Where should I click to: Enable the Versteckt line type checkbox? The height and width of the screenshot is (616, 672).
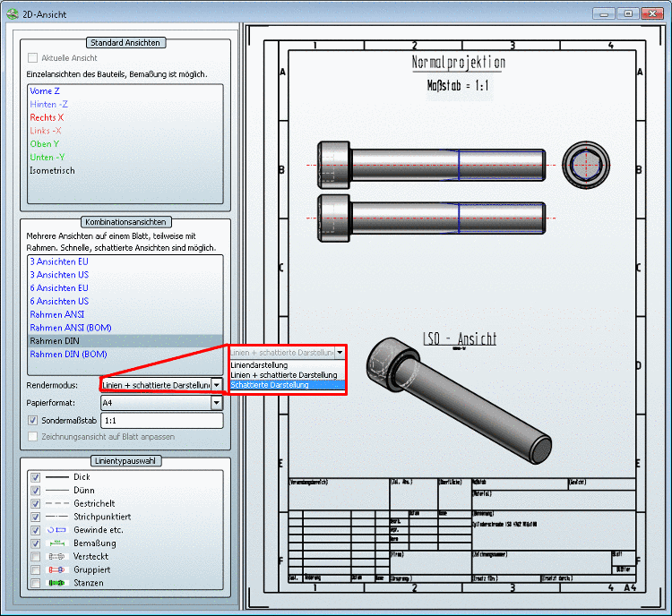pos(36,556)
